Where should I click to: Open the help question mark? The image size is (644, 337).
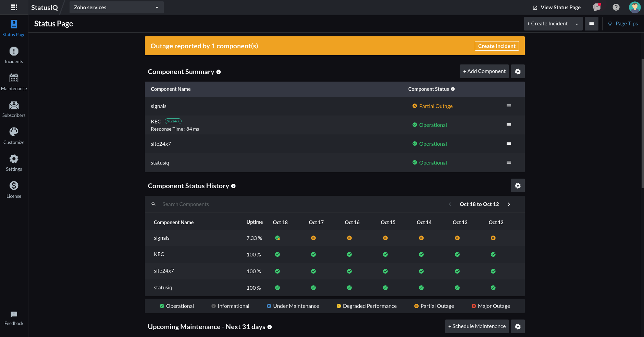616,7
